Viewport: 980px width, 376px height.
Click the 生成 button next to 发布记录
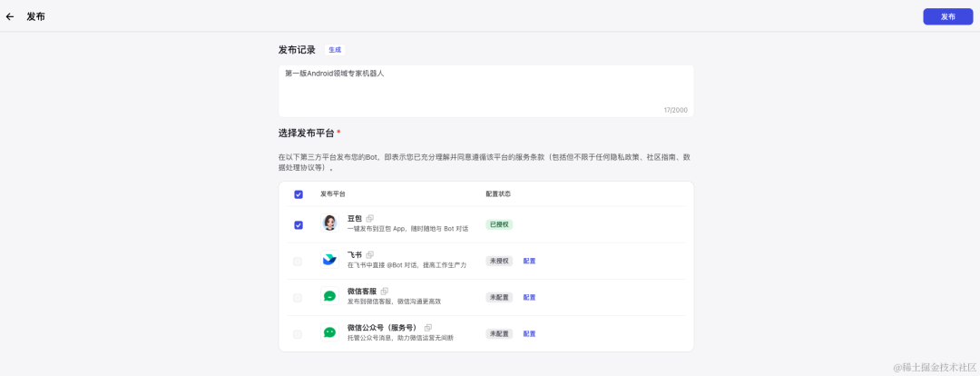coord(335,50)
